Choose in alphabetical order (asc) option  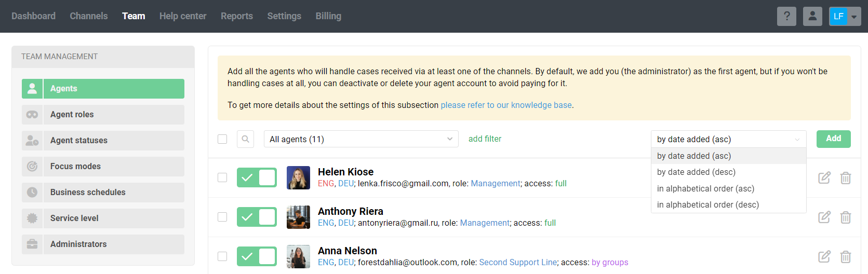click(x=705, y=189)
